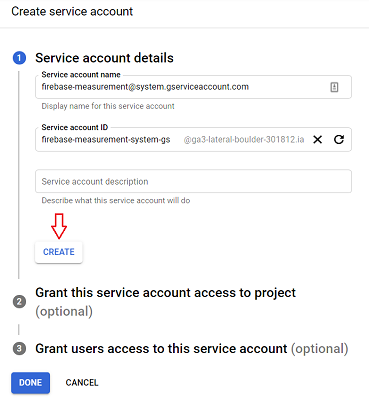
Task: Click the @ga3-lateral-boulder-301812 domain suffix
Action: pyautogui.click(x=244, y=139)
